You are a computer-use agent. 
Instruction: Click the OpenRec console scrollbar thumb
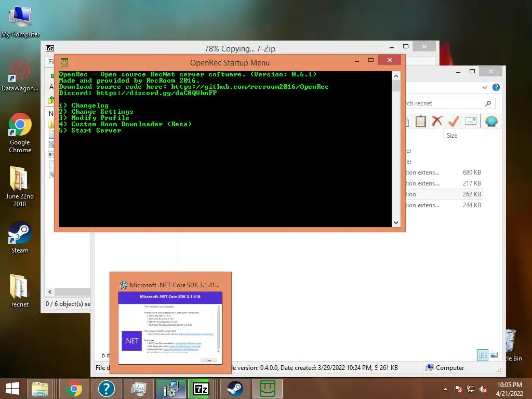tap(396, 86)
